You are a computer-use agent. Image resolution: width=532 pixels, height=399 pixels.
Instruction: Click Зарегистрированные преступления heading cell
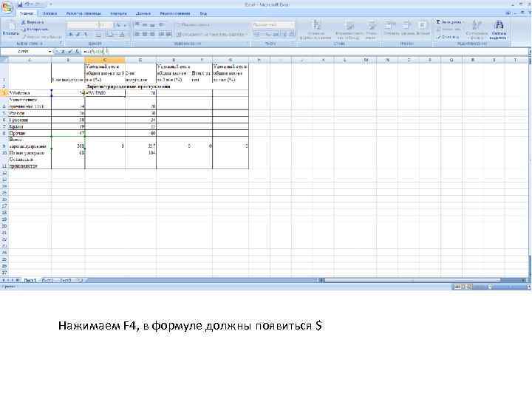(129, 86)
